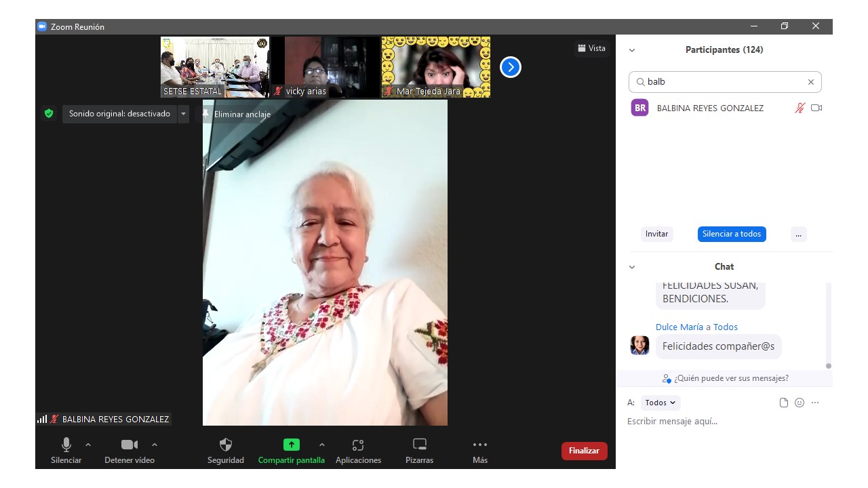End the meeting with Finalizar

pos(584,451)
